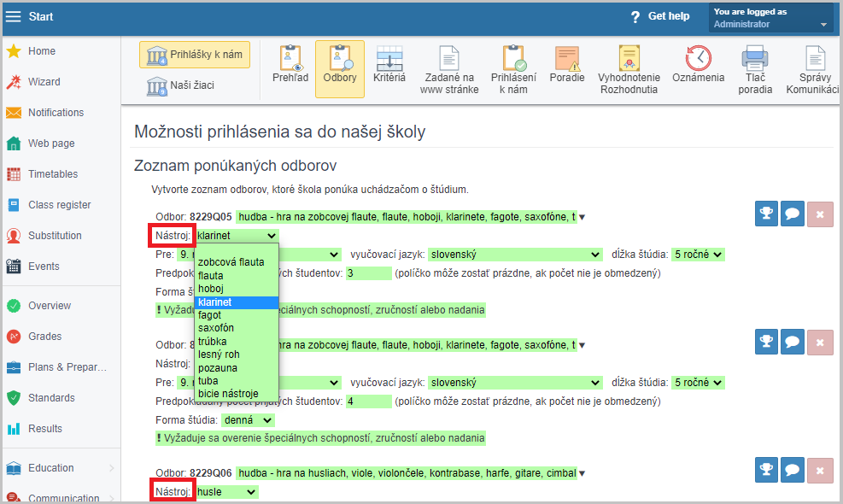
Task: Open first odbor vyučovací jazyk slovenský dropdown
Action: coord(515,255)
